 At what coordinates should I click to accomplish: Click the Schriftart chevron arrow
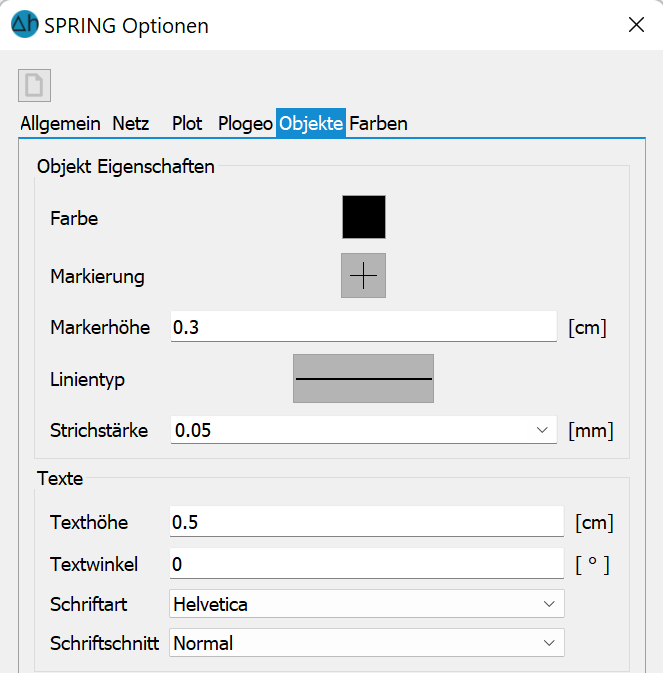point(549,604)
